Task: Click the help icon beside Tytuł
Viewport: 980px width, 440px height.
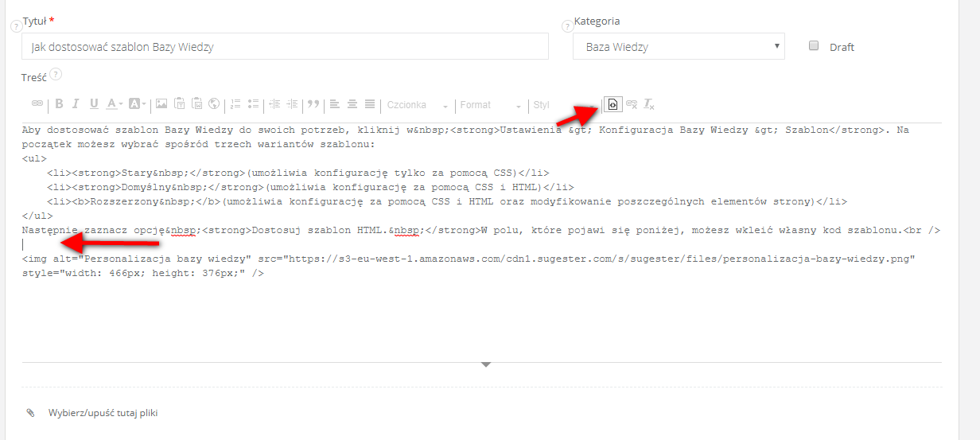Action: point(16,26)
